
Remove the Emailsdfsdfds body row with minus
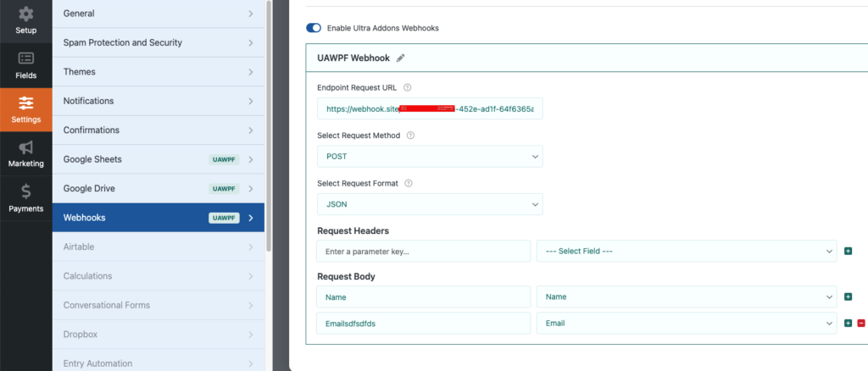pos(861,324)
